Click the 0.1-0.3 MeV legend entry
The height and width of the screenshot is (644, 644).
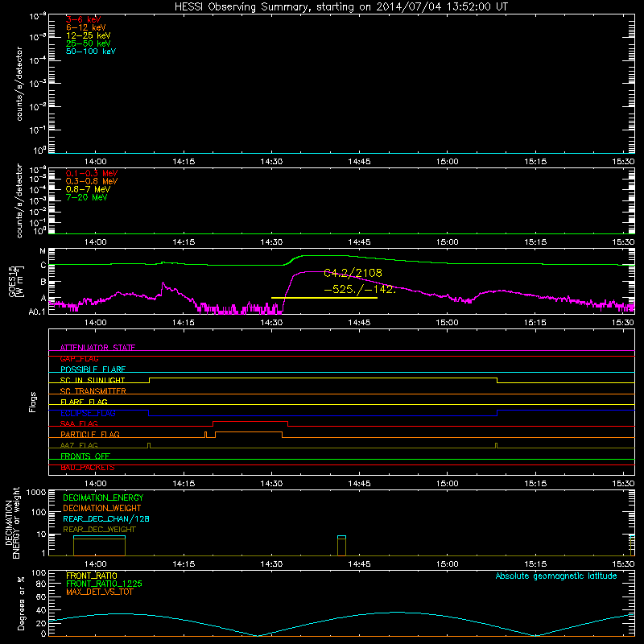click(x=92, y=173)
